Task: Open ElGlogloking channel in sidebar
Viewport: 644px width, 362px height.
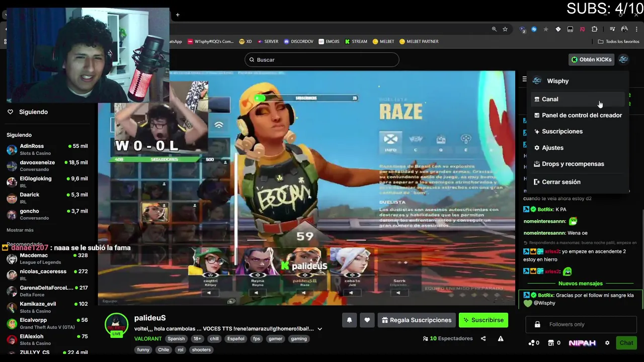Action: (x=47, y=182)
